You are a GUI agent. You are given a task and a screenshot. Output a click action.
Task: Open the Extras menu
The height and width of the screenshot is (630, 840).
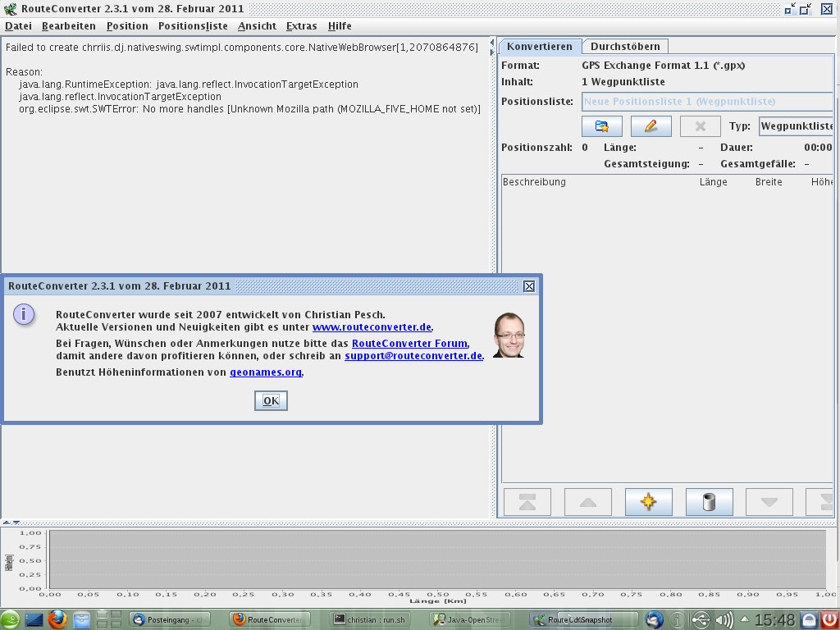tap(301, 26)
